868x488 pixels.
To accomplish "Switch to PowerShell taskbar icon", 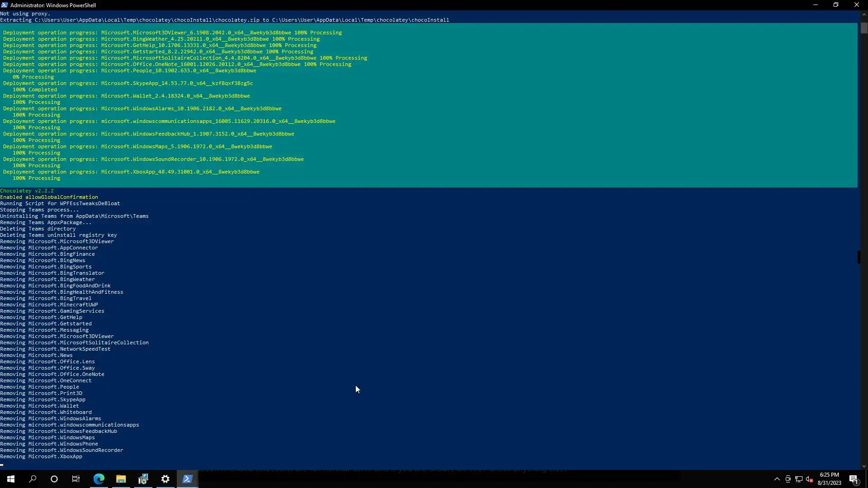I will [x=188, y=479].
